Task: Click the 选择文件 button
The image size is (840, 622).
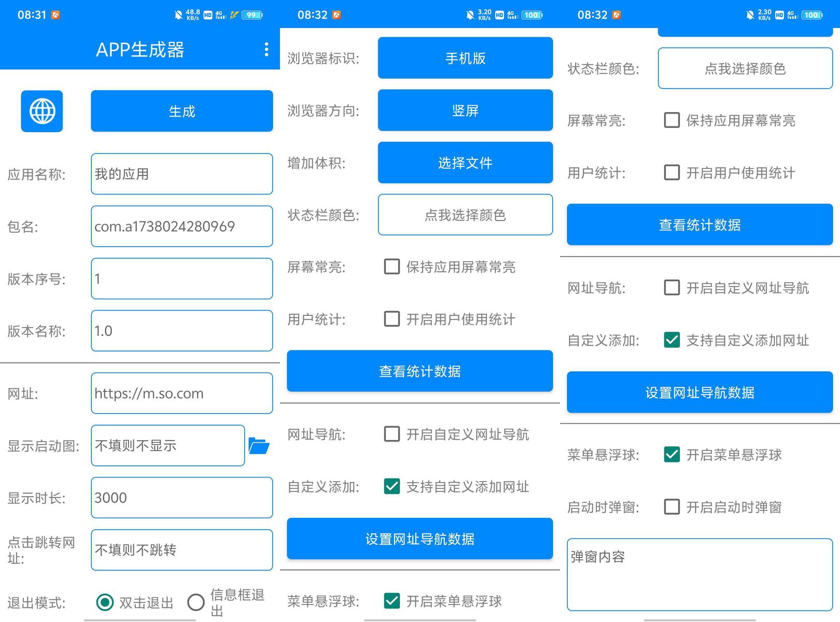Action: [x=466, y=163]
